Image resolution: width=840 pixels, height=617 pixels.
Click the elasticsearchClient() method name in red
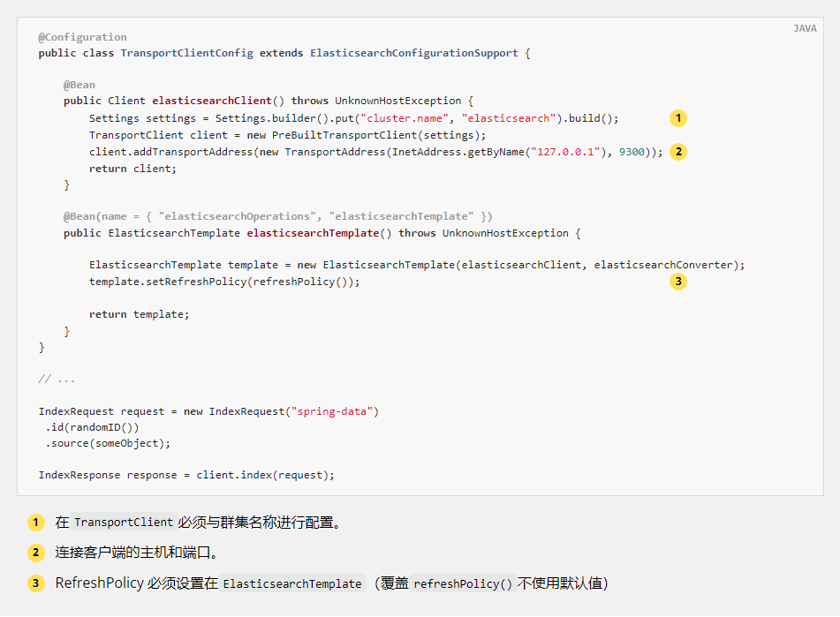(212, 101)
